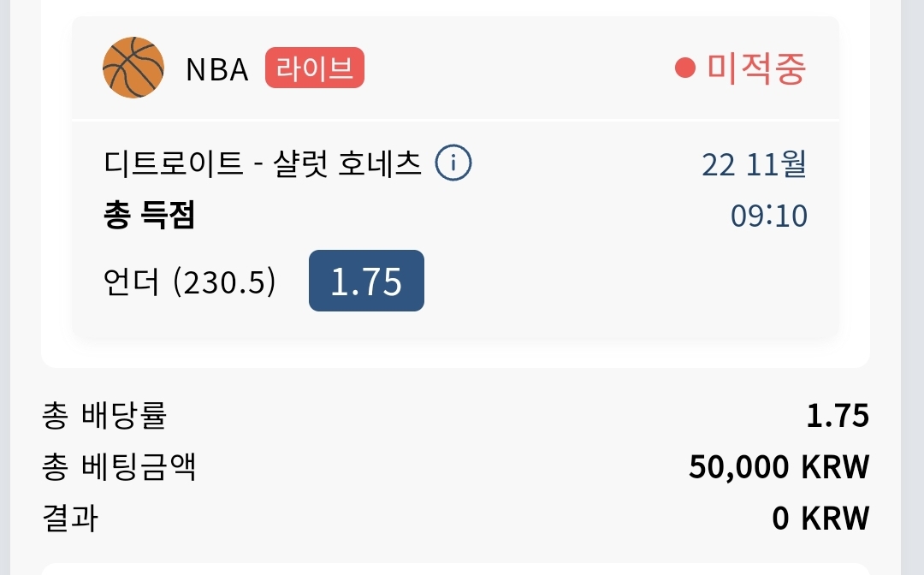Click the next card below 결과

[455, 569]
